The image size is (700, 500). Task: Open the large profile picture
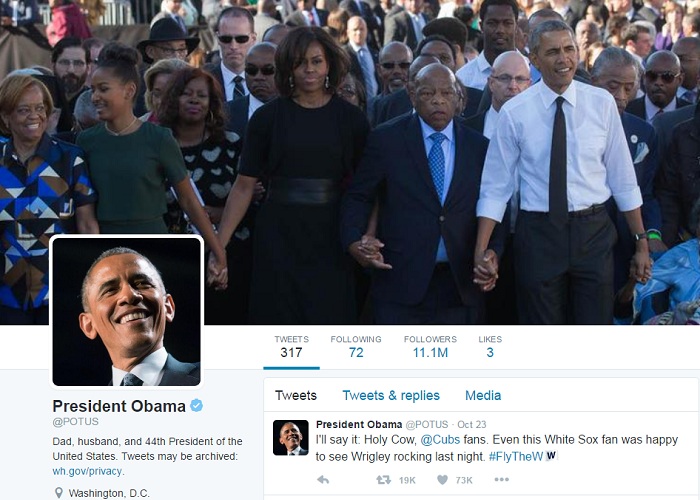[x=126, y=312]
